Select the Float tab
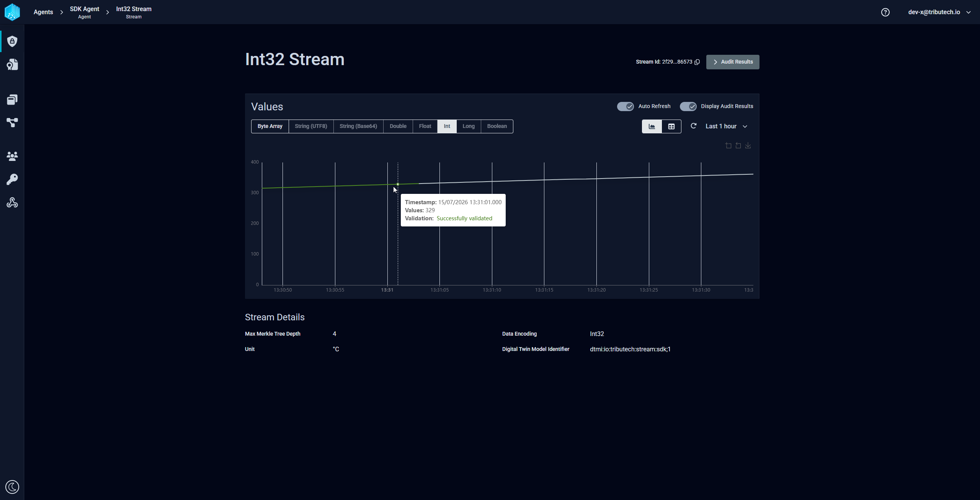The height and width of the screenshot is (500, 980). click(x=425, y=126)
